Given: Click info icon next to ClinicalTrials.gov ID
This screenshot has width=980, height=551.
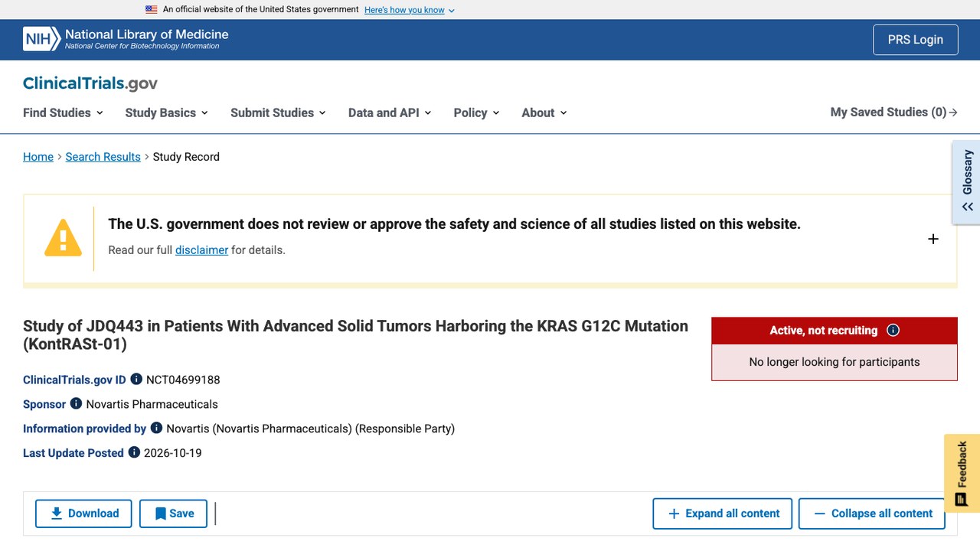Looking at the screenshot, I should pos(136,379).
